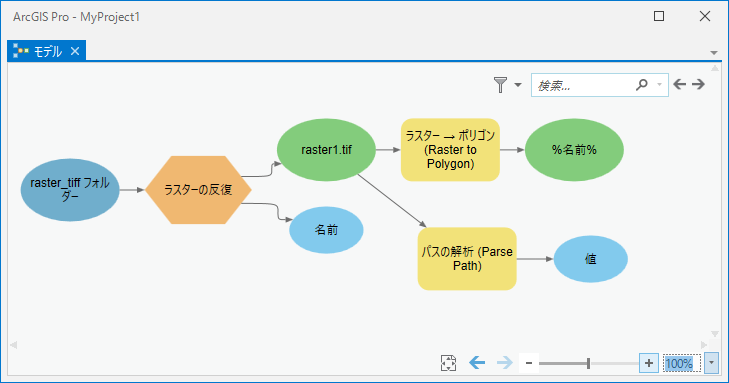
Task: Select the Raster to Polygon tool element
Action: (x=451, y=150)
